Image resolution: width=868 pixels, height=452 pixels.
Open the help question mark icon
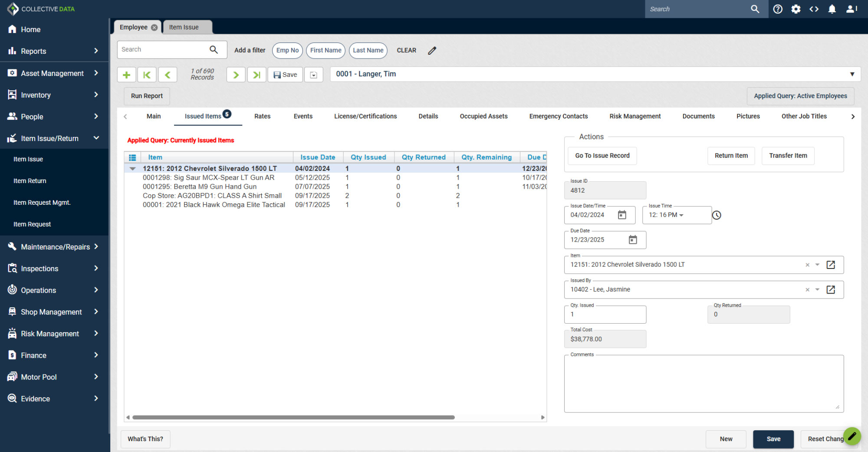tap(778, 9)
